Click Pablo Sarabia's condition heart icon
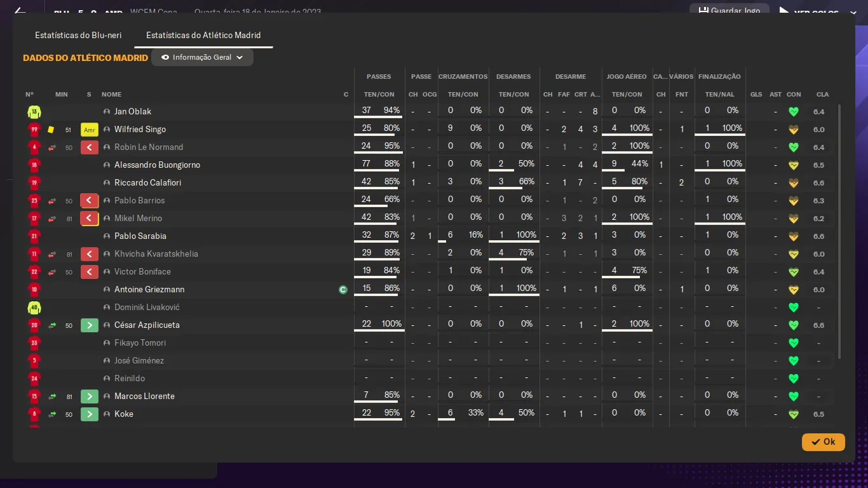The width and height of the screenshot is (868, 488). click(793, 236)
